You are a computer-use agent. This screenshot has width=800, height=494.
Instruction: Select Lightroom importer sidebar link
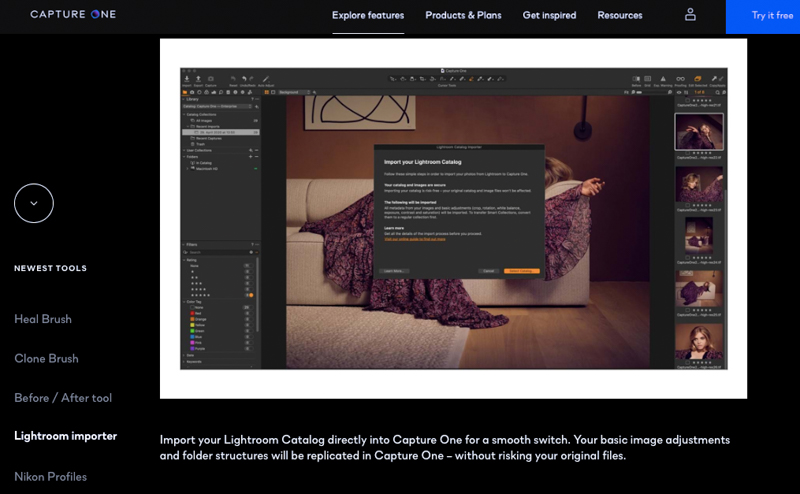pyautogui.click(x=65, y=436)
